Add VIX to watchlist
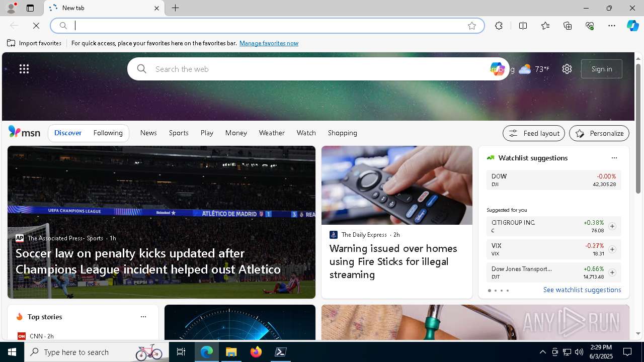The height and width of the screenshot is (362, 644). (612, 249)
